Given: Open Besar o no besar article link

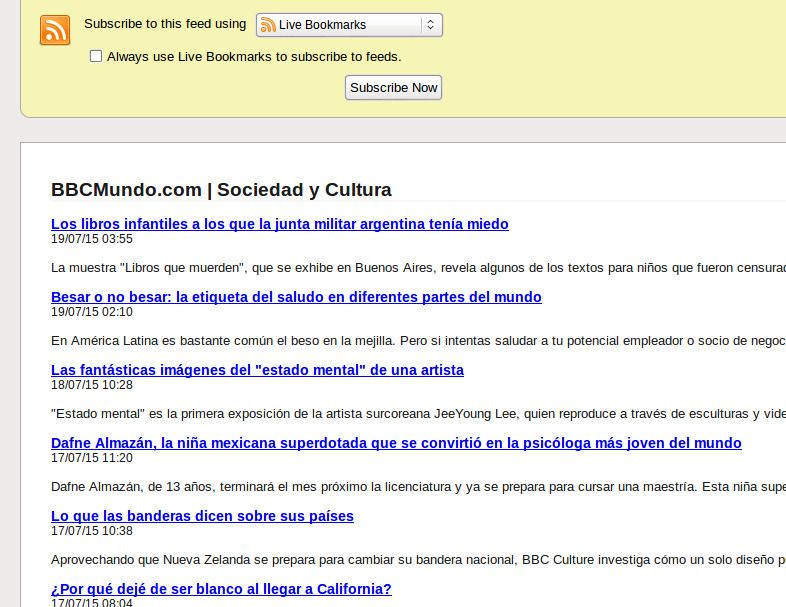Looking at the screenshot, I should click(x=296, y=297).
